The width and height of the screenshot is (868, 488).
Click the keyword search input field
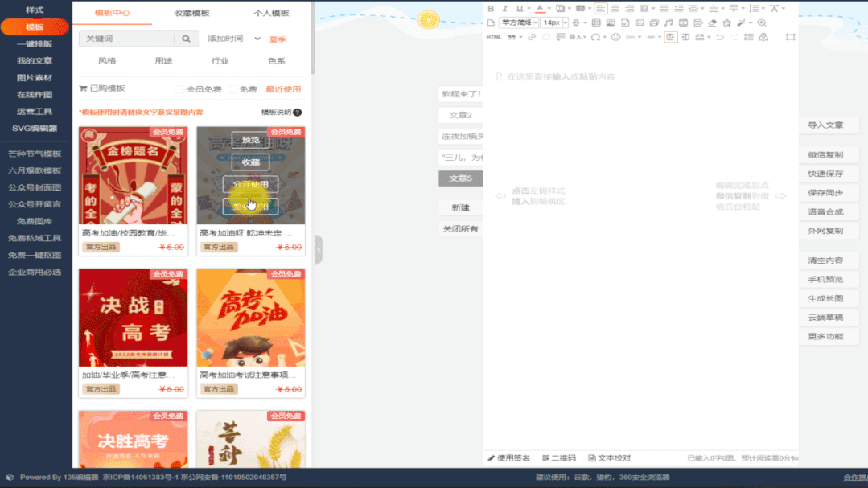[127, 39]
